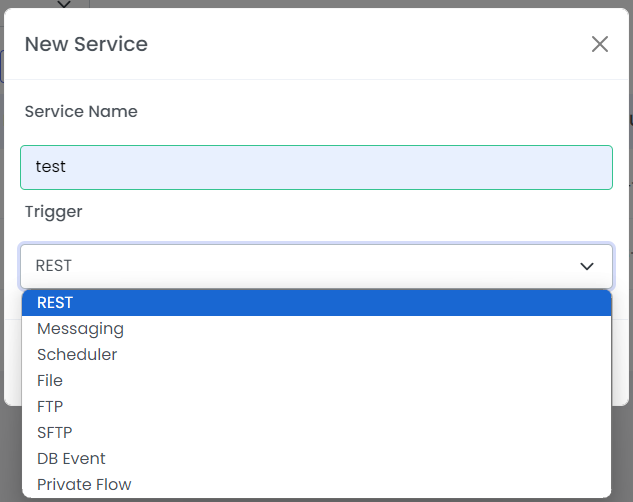Screen dimensions: 633x502
Task: Click the chevron behind the dialog's top-left
Action: 64,4
